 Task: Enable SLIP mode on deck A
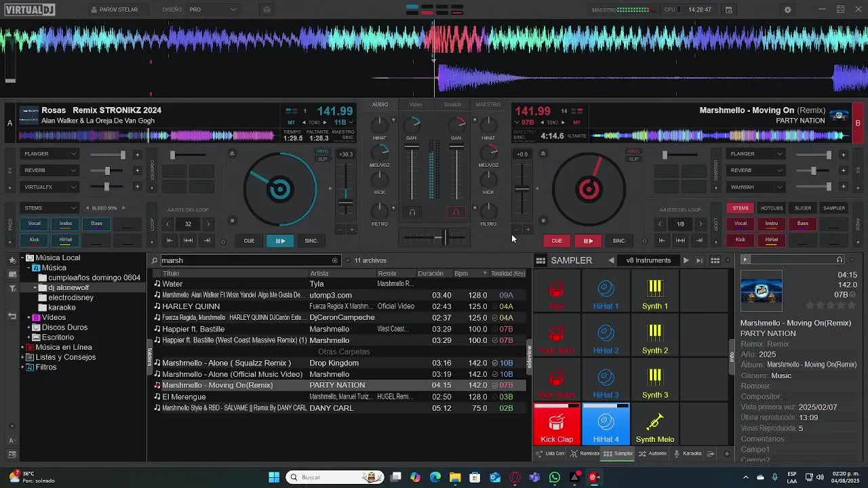pos(323,159)
